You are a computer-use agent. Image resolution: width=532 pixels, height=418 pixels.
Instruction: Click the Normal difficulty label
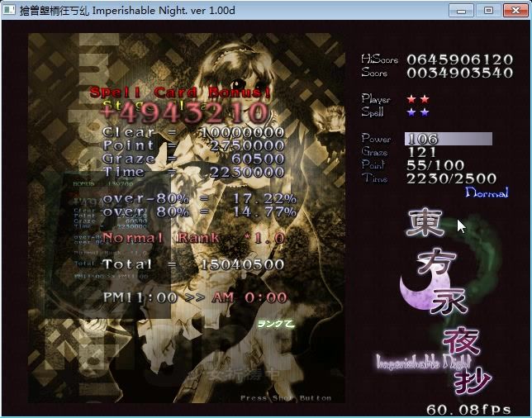pos(487,192)
